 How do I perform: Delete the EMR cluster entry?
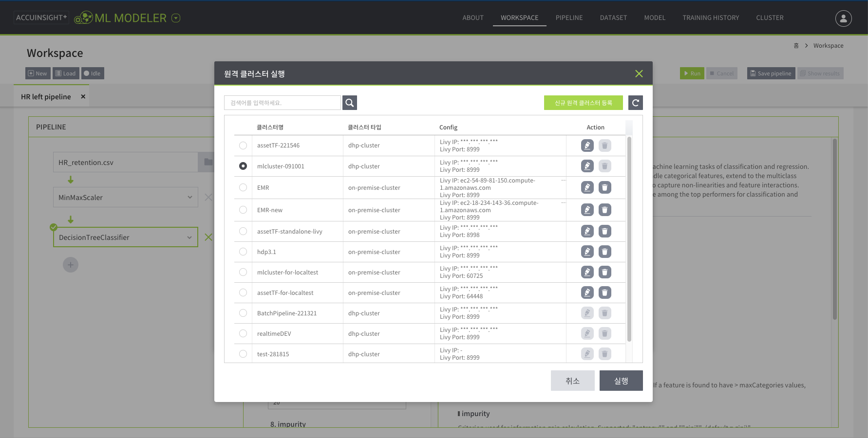(x=605, y=187)
